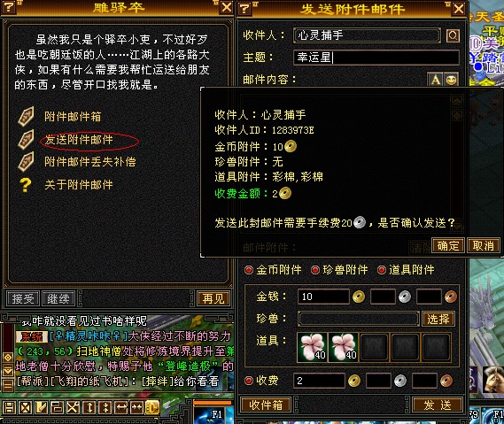
Task: Click the 主题 subject input field
Action: pyautogui.click(x=376, y=58)
